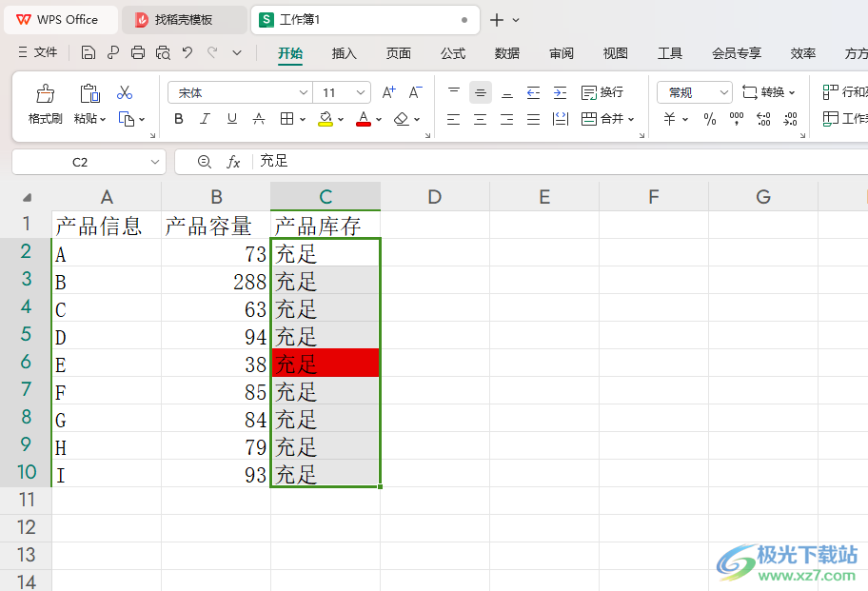Align text right horizontally
868x591 pixels.
[x=506, y=119]
